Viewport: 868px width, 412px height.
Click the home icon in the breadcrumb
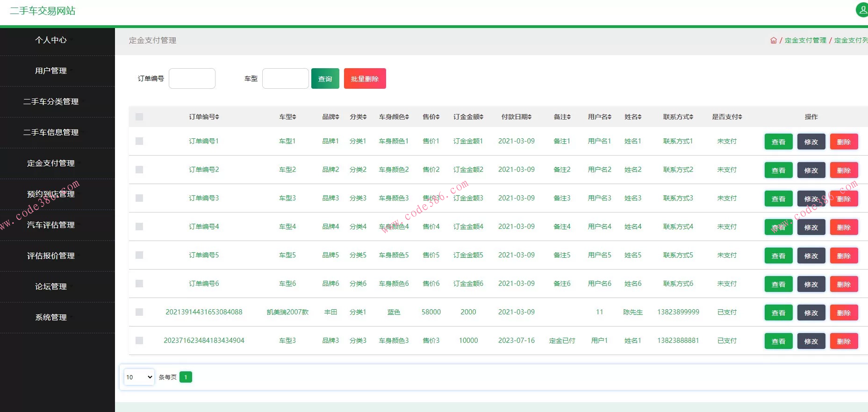[x=773, y=41]
